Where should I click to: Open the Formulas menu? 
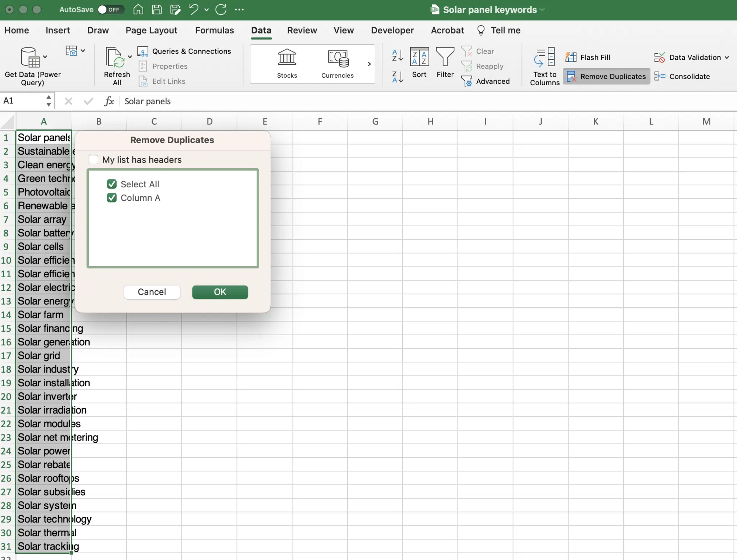click(x=214, y=30)
